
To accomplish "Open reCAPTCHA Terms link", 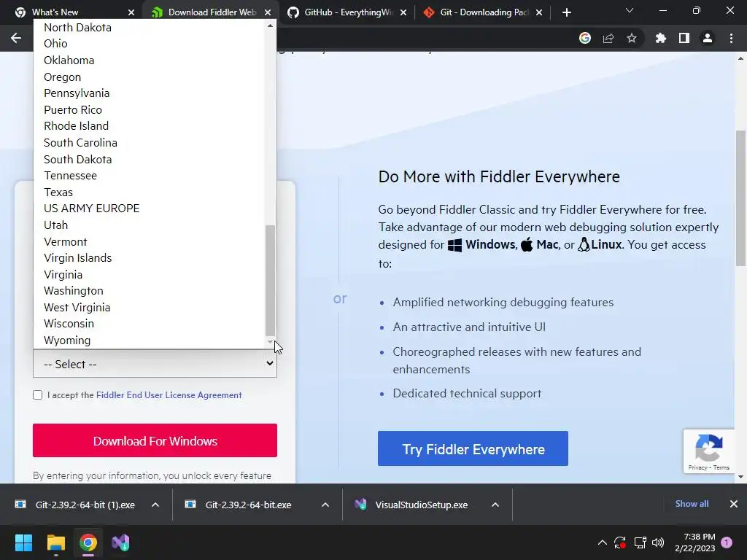I will 721,467.
